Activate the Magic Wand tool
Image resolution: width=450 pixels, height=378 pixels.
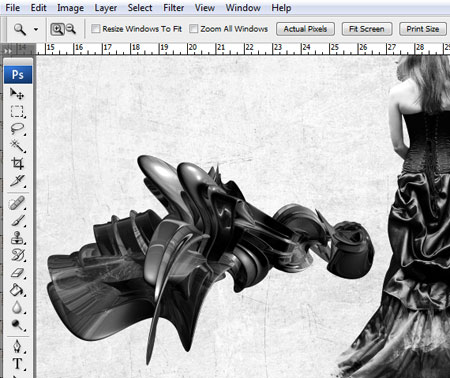(x=17, y=146)
